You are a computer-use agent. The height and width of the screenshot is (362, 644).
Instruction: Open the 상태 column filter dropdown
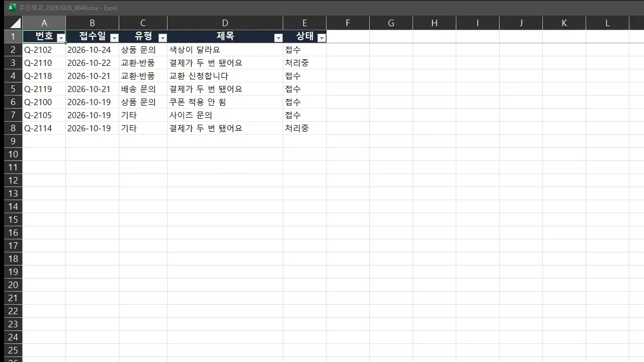point(321,38)
